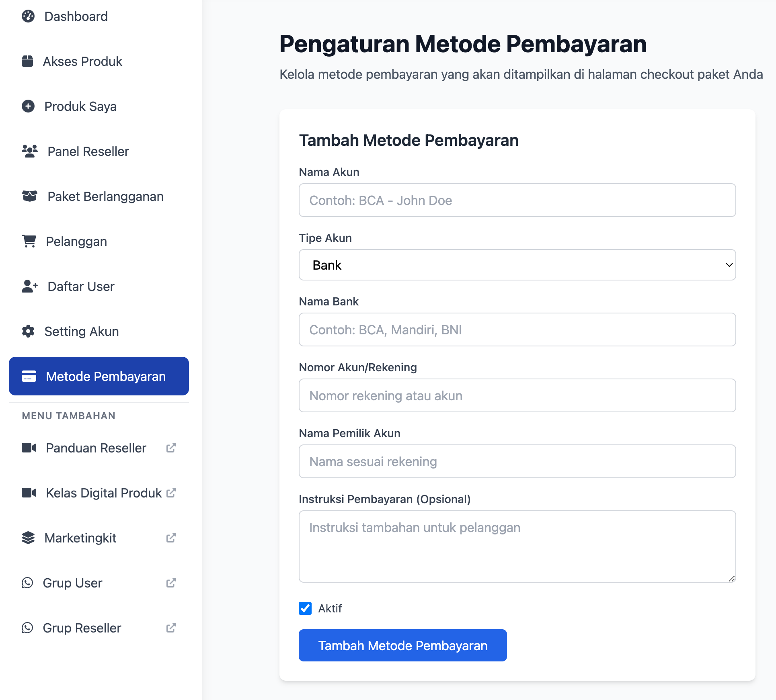Image resolution: width=776 pixels, height=700 pixels.
Task: Open the Tipe Akun dropdown
Action: tap(517, 265)
